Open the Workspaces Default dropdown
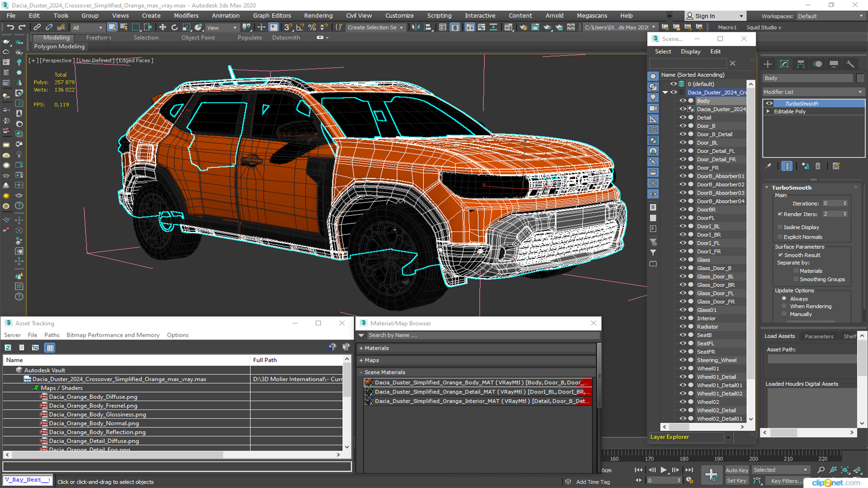868x488 pixels. (x=831, y=16)
